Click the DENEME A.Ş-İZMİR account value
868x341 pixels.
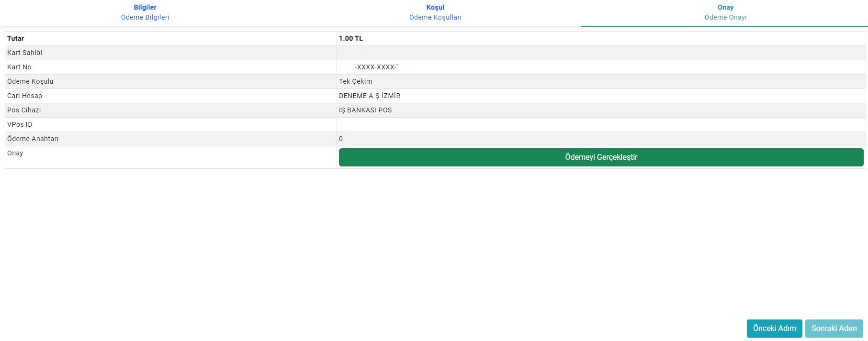[370, 96]
